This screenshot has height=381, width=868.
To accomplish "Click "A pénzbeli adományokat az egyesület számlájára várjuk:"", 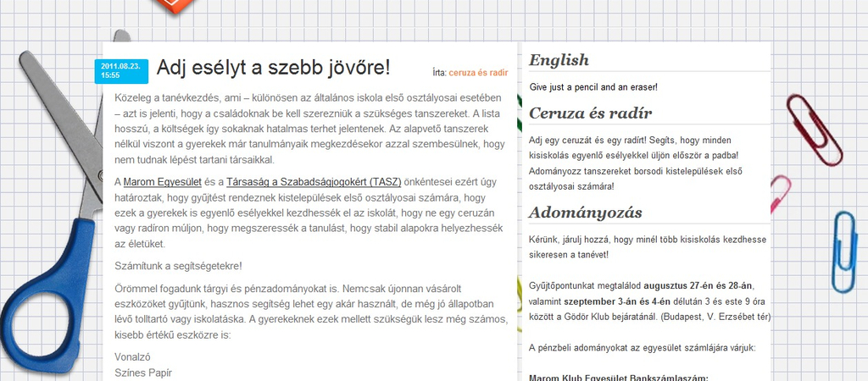I will 643,348.
